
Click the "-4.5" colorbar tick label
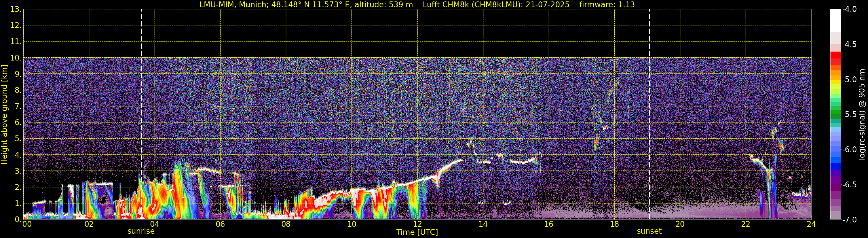coord(850,44)
